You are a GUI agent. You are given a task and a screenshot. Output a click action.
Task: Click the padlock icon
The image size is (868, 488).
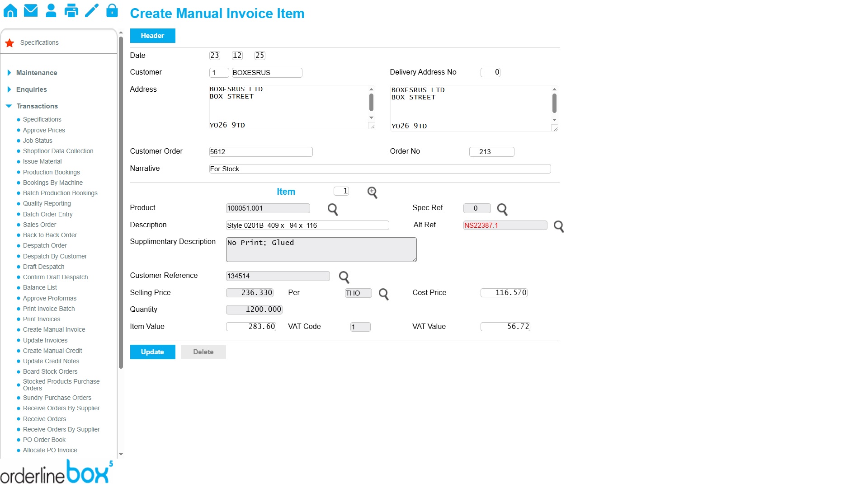click(112, 10)
